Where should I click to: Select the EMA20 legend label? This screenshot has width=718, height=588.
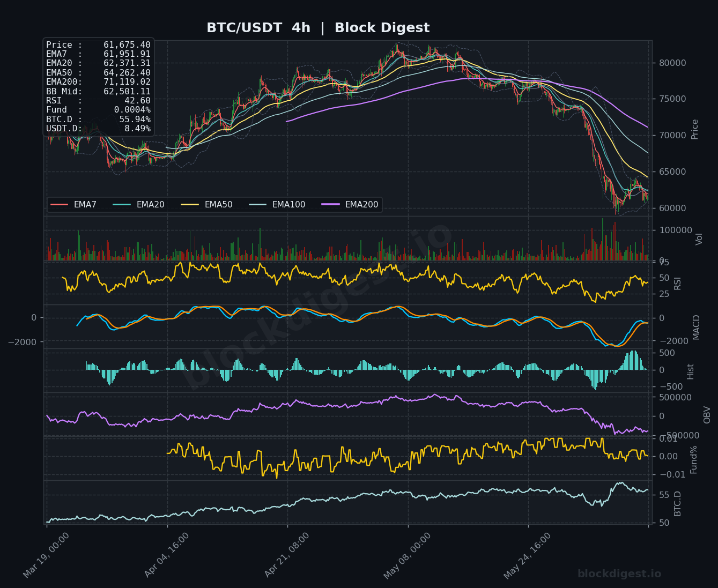(x=150, y=205)
